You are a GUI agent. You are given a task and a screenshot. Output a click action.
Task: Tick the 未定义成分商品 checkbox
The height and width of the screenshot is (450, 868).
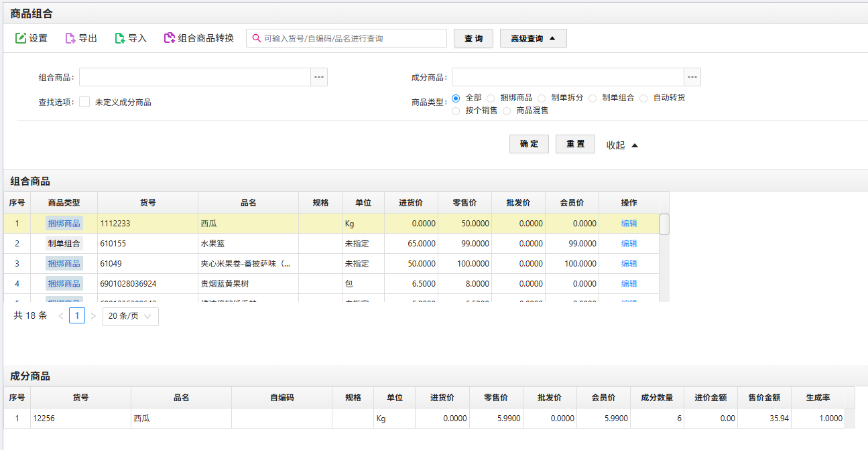84,102
